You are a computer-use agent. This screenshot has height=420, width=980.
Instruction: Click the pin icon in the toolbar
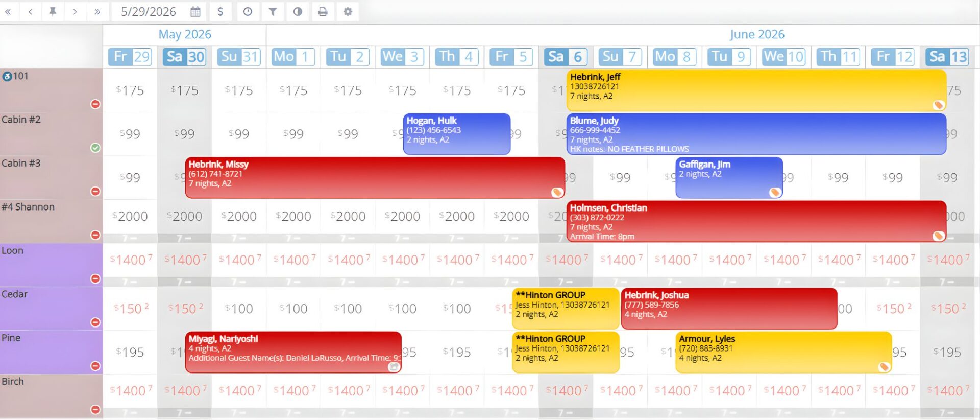tap(53, 11)
